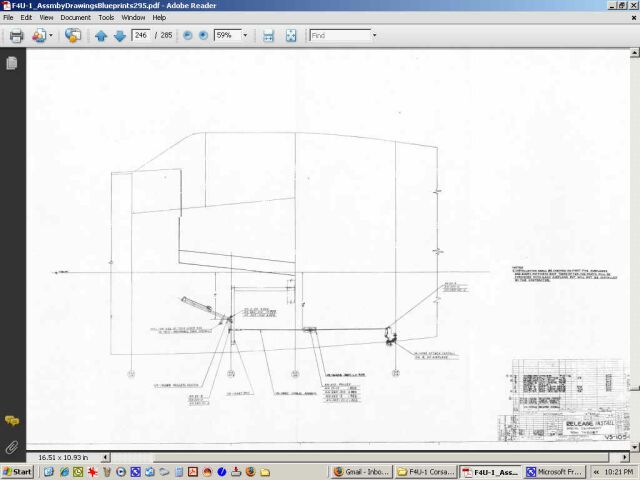Click the first Show Desktop quick launch icon
This screenshot has height=480, width=640.
tap(49, 472)
